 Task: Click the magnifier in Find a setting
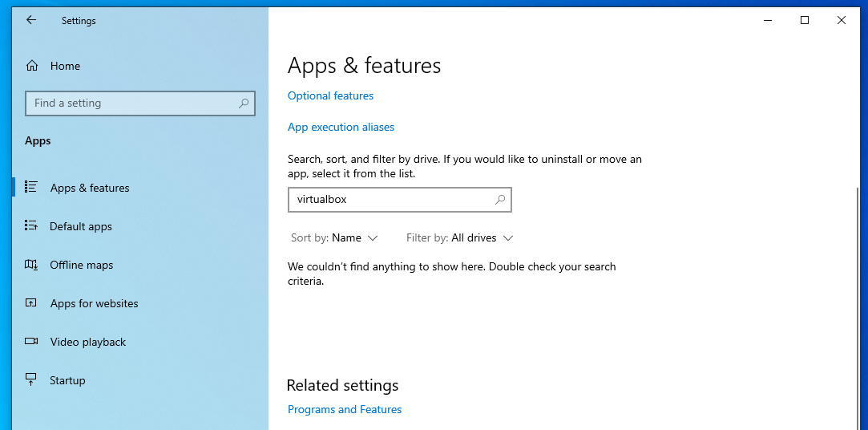(244, 103)
